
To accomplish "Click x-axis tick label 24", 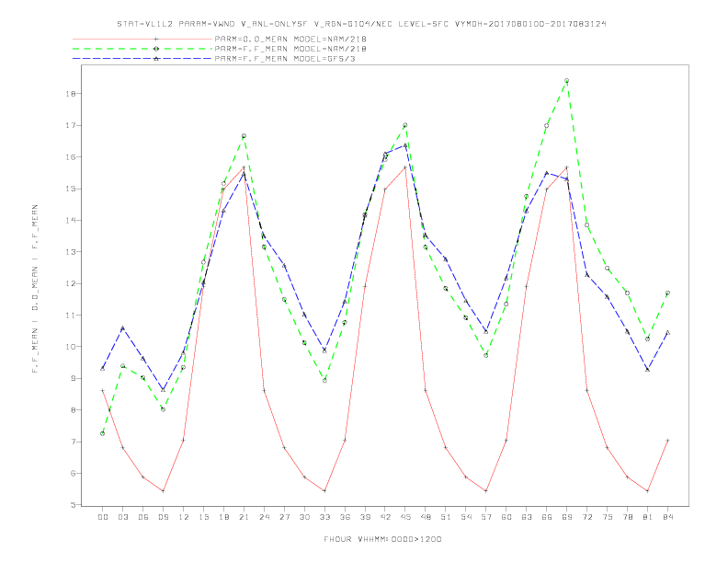I will pyautogui.click(x=264, y=517).
